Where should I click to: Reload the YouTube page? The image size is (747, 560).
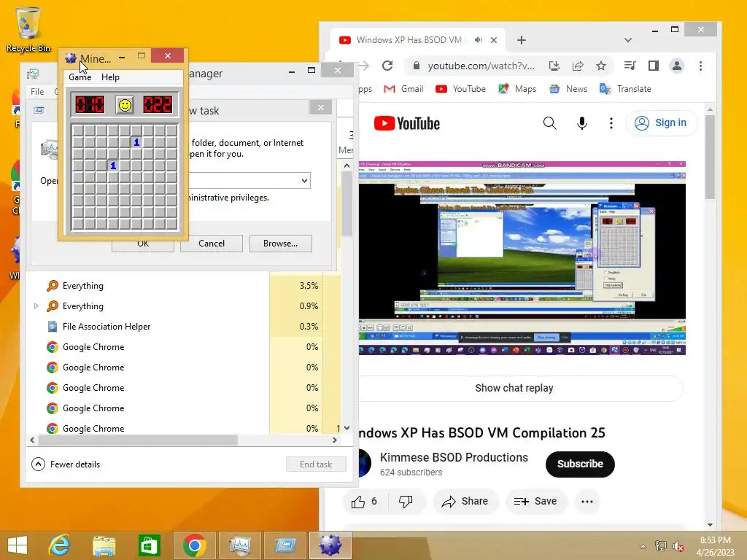click(x=387, y=66)
